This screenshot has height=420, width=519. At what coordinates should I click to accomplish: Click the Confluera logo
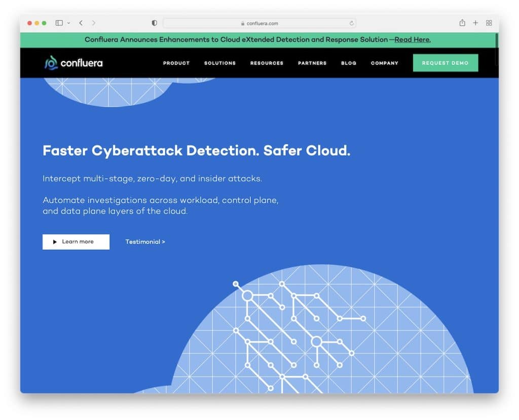coord(73,62)
